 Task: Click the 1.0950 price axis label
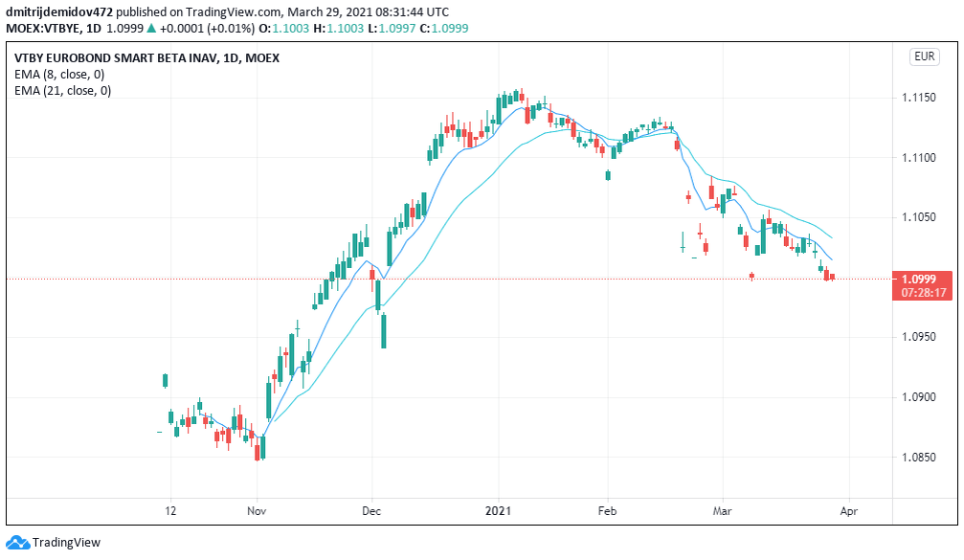point(918,337)
